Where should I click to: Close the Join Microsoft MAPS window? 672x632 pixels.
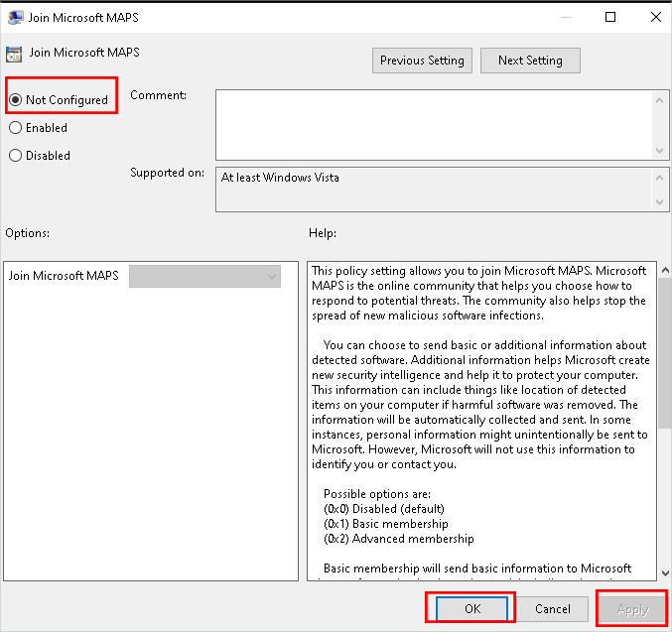(x=656, y=17)
